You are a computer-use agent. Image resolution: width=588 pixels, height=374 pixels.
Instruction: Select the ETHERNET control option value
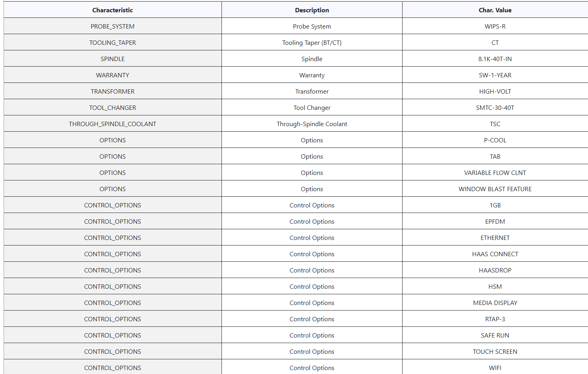click(495, 238)
